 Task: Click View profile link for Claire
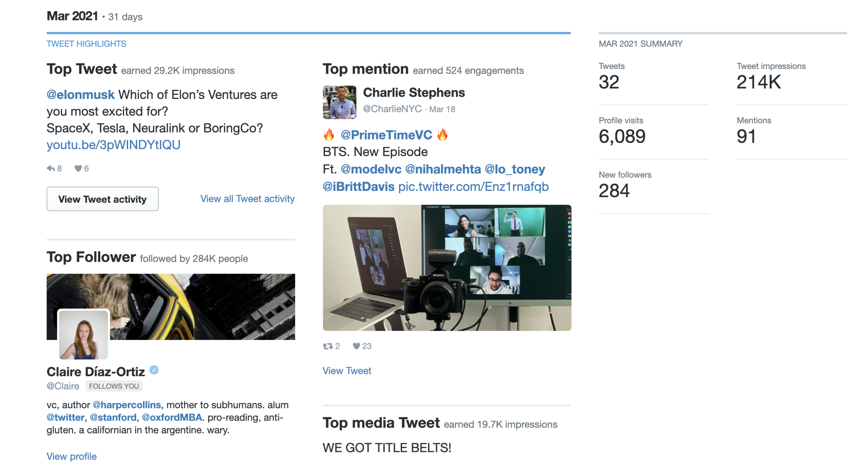71,456
